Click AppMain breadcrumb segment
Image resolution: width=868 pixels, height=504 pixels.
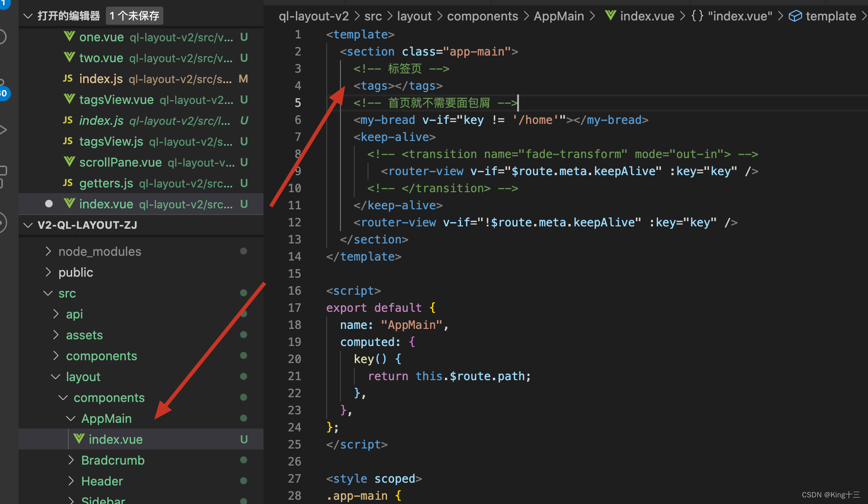tap(559, 16)
